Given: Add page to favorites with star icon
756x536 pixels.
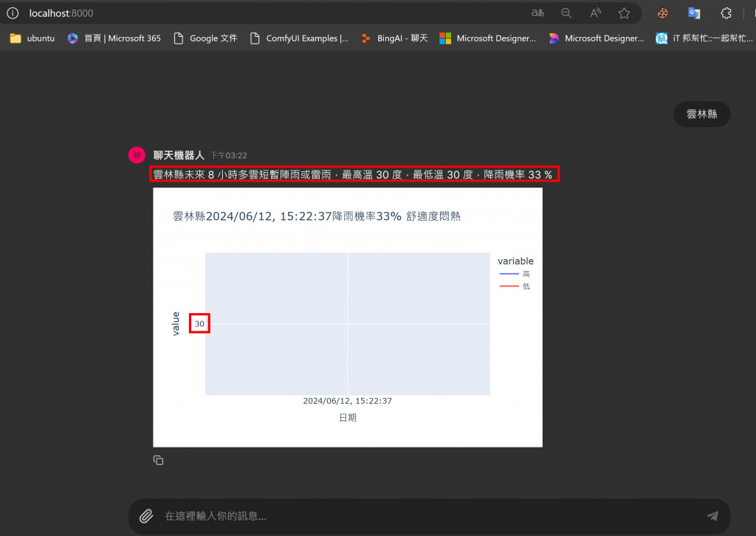Looking at the screenshot, I should click(x=625, y=13).
